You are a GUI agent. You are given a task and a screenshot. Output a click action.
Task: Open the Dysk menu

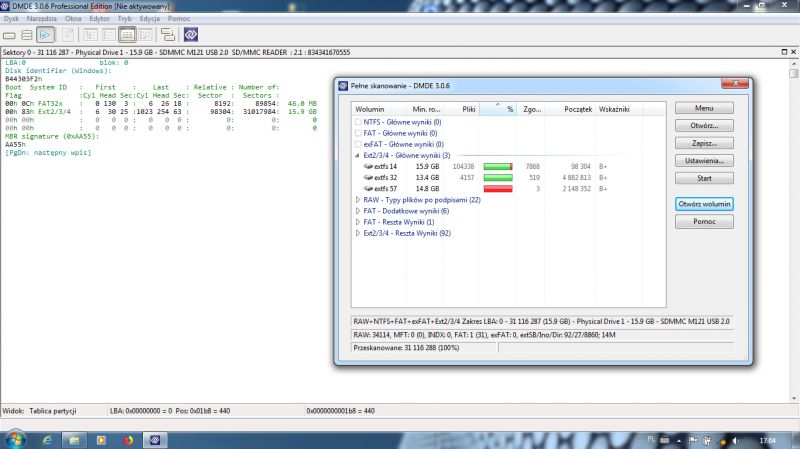(x=11, y=18)
